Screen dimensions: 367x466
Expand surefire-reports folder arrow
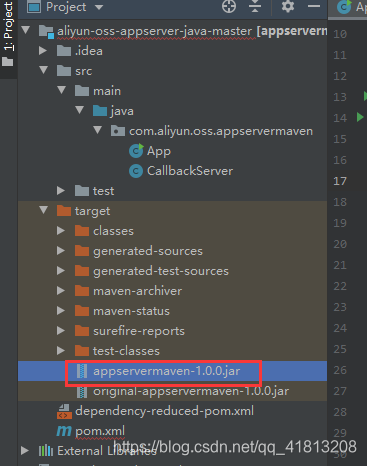(61, 331)
